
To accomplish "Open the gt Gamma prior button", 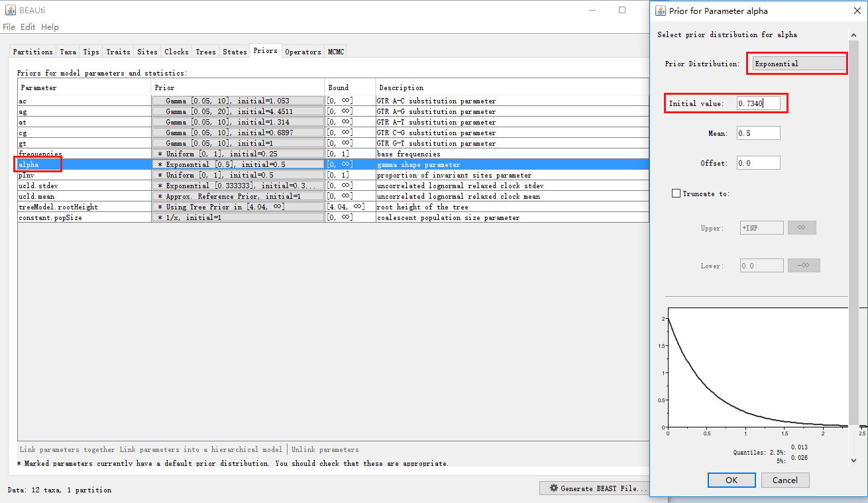I will click(238, 143).
